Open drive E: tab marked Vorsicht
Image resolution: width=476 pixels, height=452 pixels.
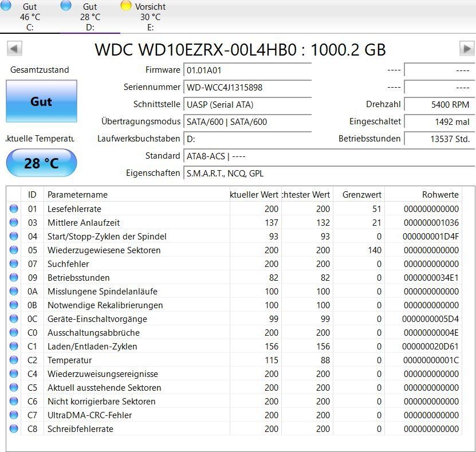pos(150,17)
